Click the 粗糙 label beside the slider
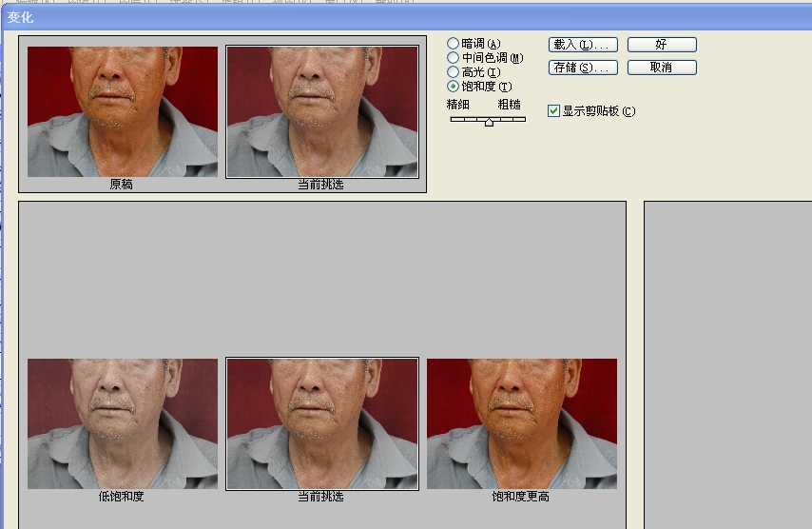The width and height of the screenshot is (812, 529). point(509,105)
